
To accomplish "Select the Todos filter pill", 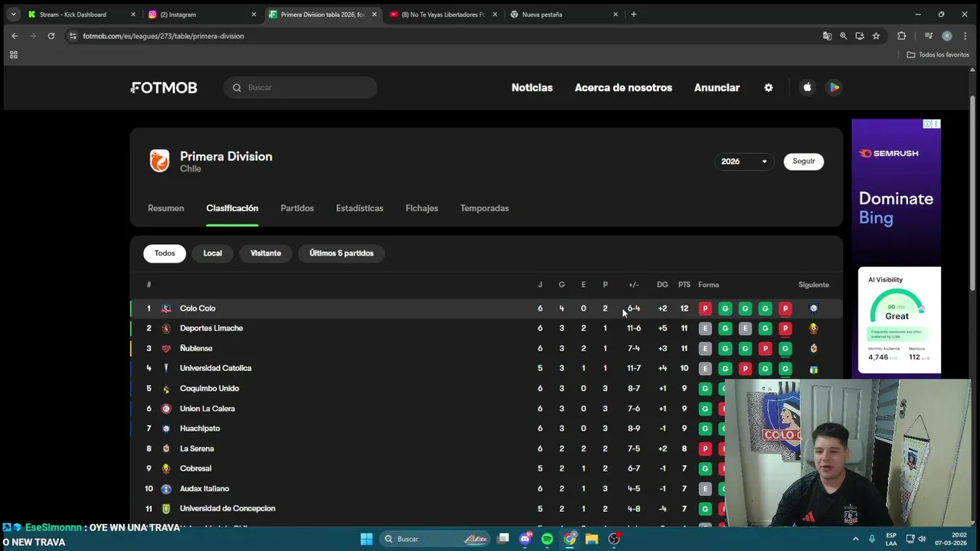I will coord(165,253).
